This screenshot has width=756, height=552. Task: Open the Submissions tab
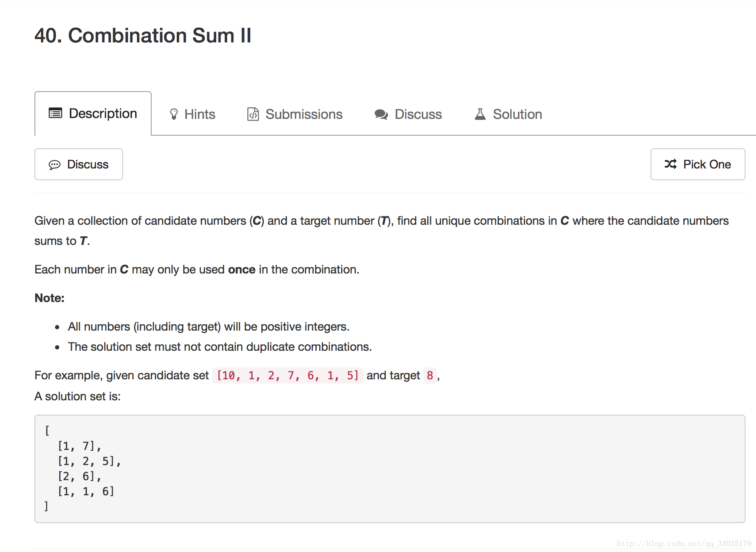(x=295, y=114)
